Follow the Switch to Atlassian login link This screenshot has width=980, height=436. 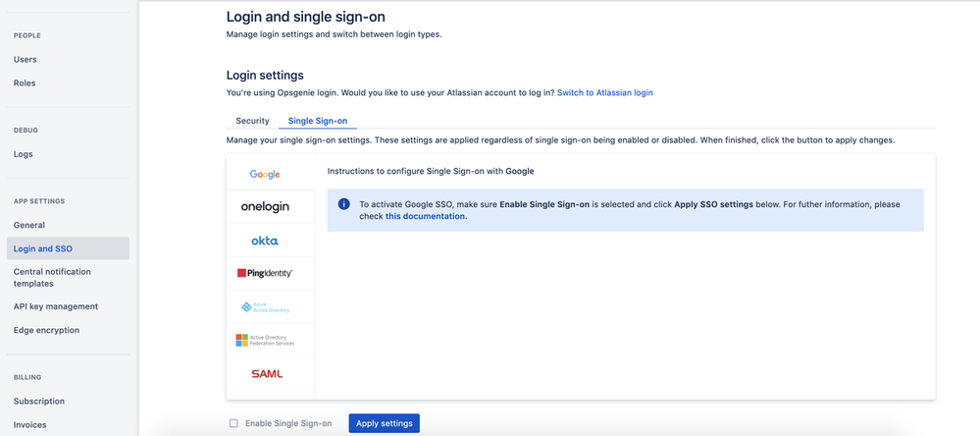[x=605, y=92]
